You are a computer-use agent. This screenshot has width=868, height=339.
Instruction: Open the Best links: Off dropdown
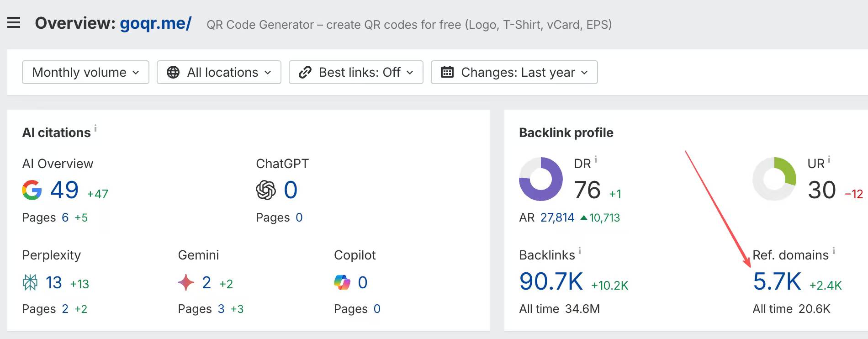[356, 72]
